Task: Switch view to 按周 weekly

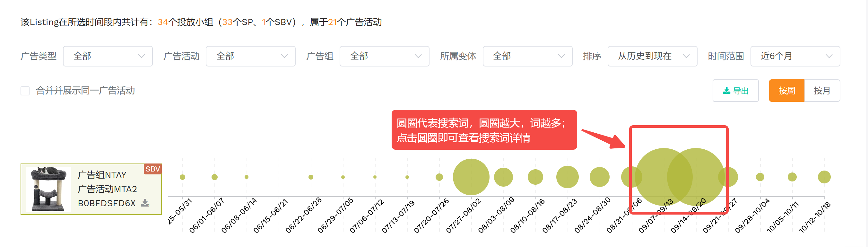Action: 786,91
